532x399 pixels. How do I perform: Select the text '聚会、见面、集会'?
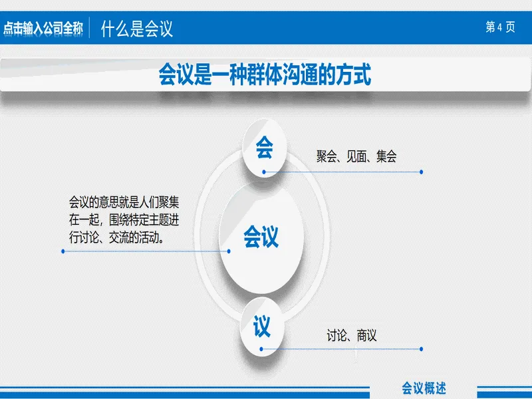356,156
